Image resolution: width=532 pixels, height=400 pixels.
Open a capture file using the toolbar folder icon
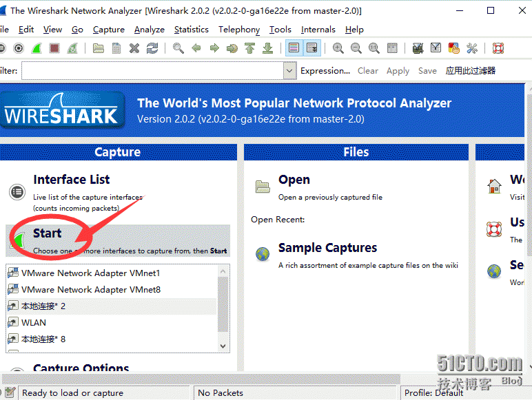point(99,48)
